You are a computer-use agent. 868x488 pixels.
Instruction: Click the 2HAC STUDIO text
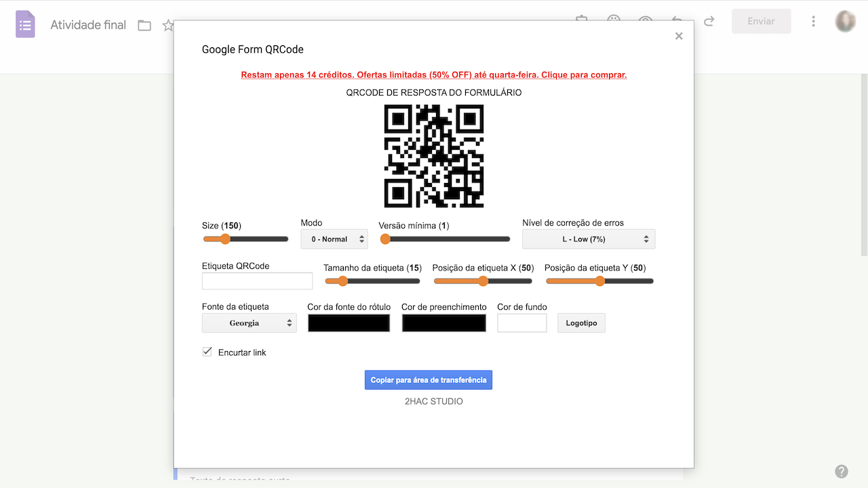434,402
